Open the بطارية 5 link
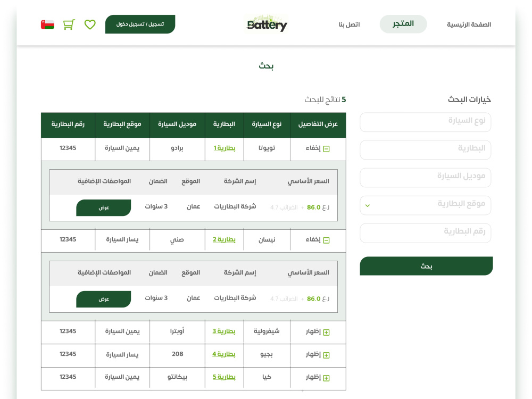The width and height of the screenshot is (532, 399). tap(224, 377)
